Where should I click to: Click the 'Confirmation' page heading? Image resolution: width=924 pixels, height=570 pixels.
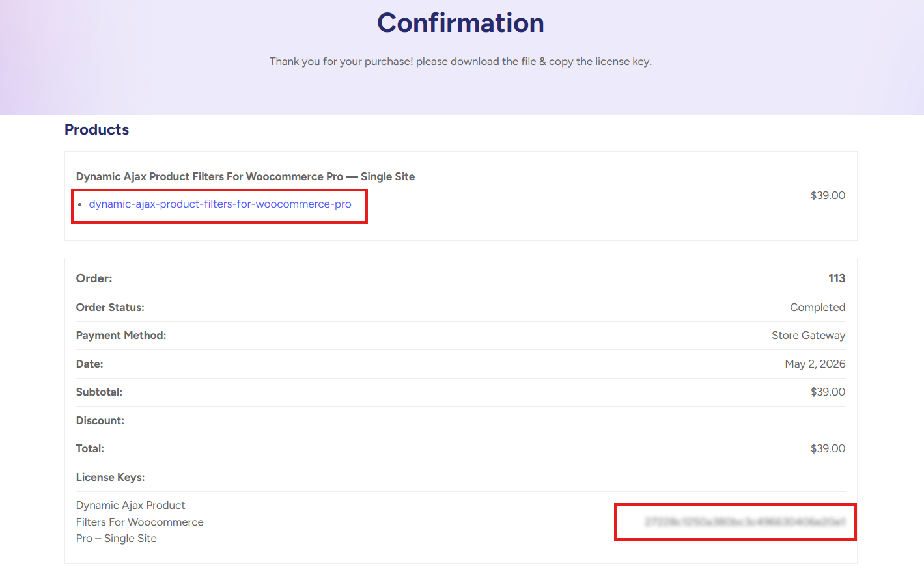[461, 23]
